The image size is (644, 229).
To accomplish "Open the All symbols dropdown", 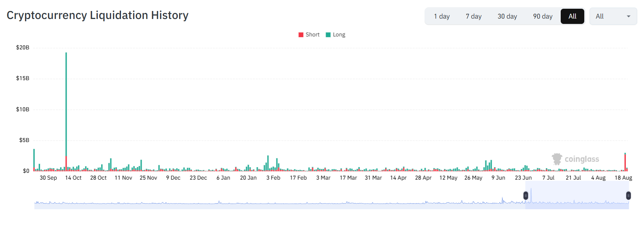I will tap(613, 16).
